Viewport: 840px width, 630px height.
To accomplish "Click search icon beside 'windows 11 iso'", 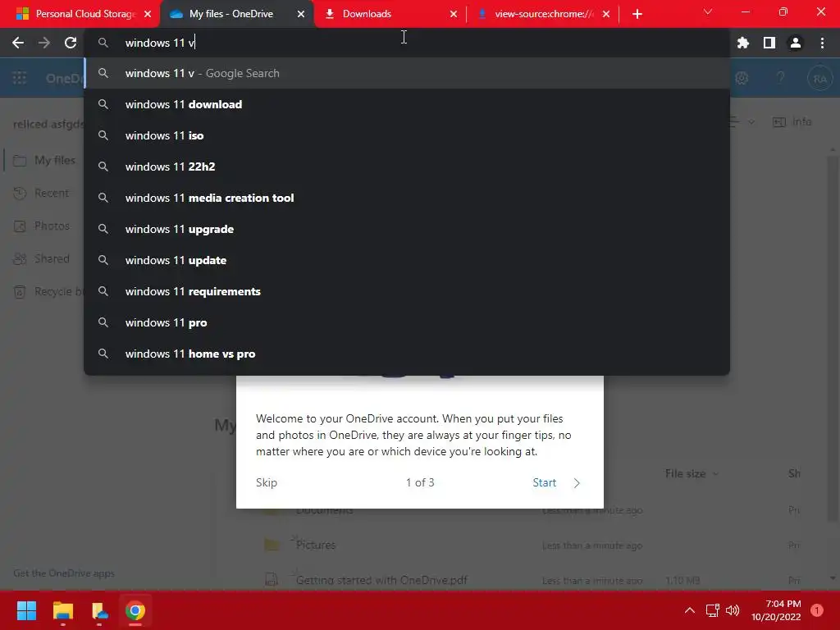I will 103,135.
